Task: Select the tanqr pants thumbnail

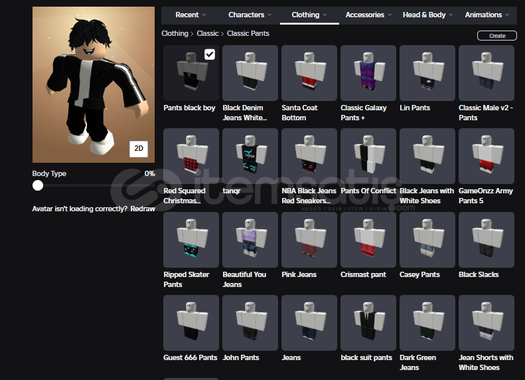Action: click(x=250, y=156)
